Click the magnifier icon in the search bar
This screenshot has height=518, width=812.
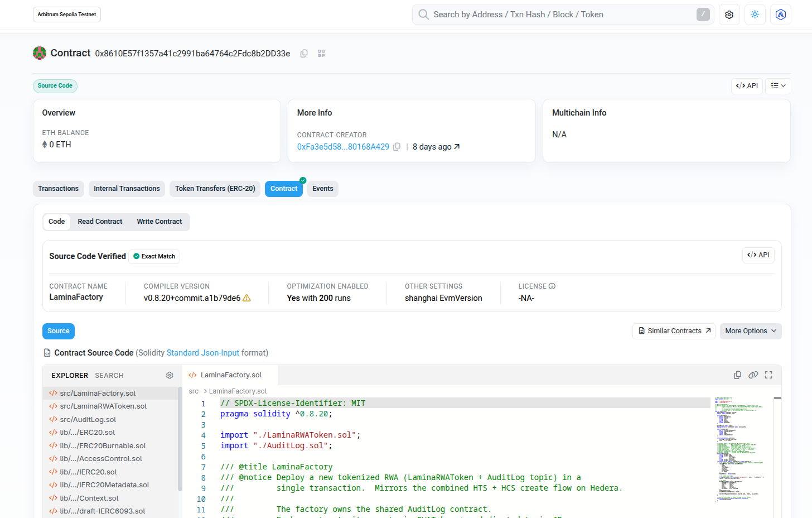[424, 15]
